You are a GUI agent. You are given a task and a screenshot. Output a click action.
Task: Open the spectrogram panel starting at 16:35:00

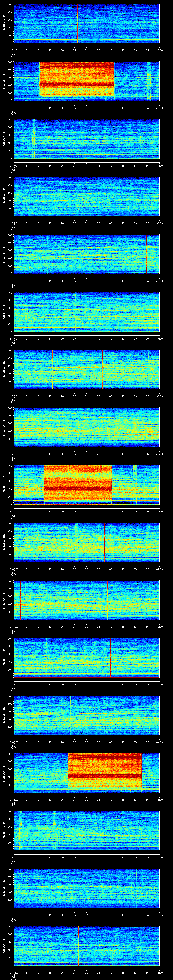point(86,254)
